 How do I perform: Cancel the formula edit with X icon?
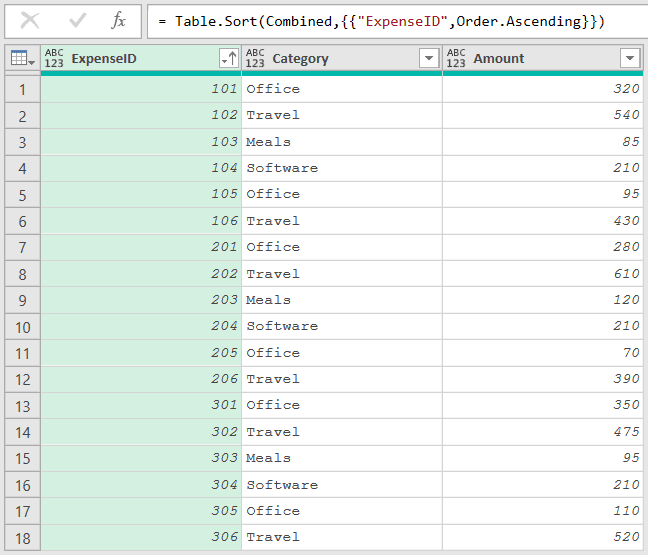click(30, 20)
